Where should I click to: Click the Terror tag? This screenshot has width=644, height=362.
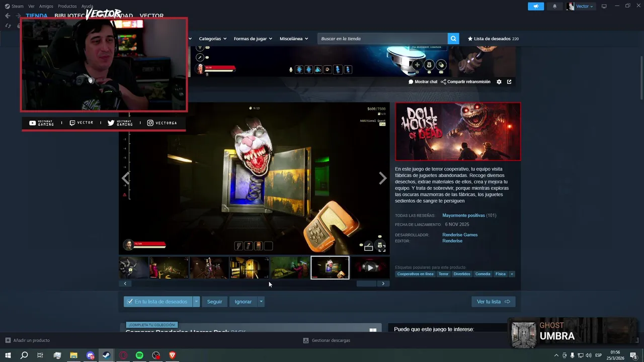[443, 274]
